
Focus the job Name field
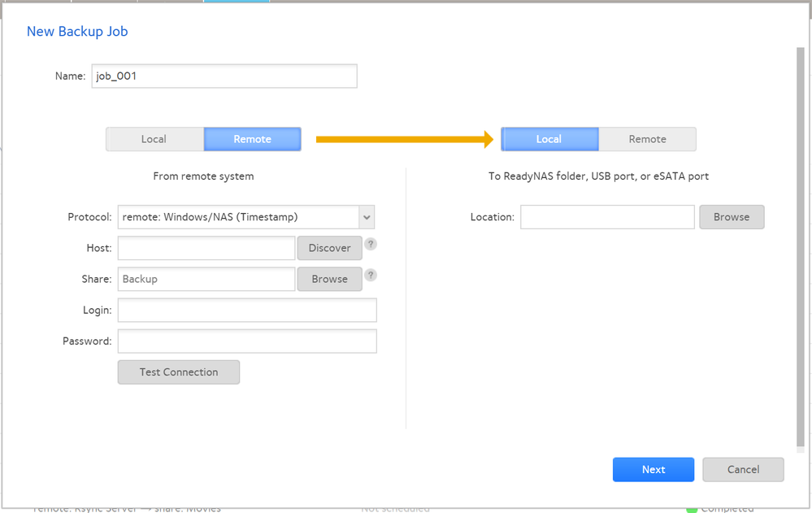point(224,76)
